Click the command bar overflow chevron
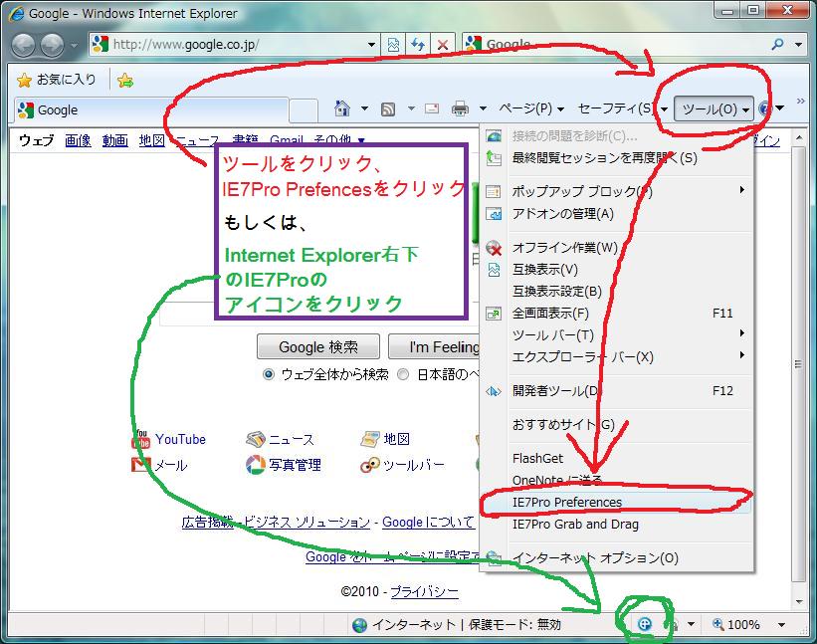This screenshot has width=817, height=644. [801, 102]
